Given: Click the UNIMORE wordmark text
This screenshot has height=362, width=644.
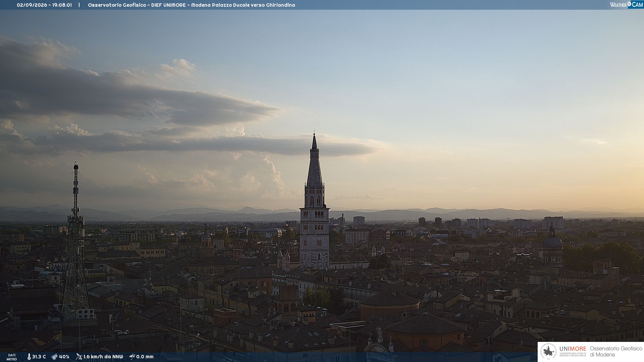Looking at the screenshot, I should [x=573, y=349].
